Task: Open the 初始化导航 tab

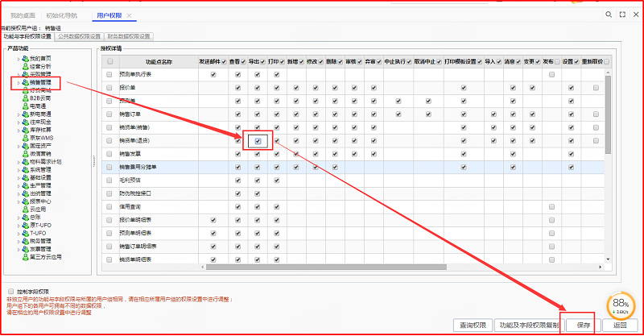Action: click(x=63, y=15)
